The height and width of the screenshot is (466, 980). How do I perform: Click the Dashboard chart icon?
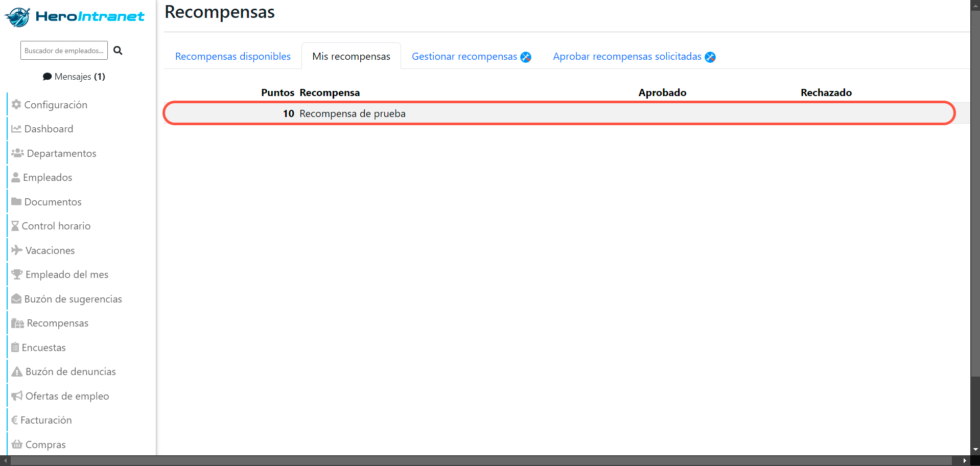click(x=16, y=129)
